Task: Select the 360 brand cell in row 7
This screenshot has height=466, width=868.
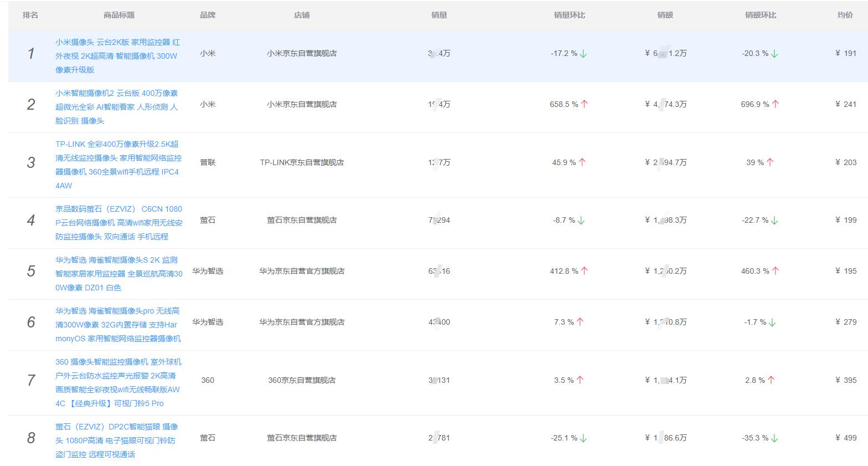Action: tap(208, 380)
